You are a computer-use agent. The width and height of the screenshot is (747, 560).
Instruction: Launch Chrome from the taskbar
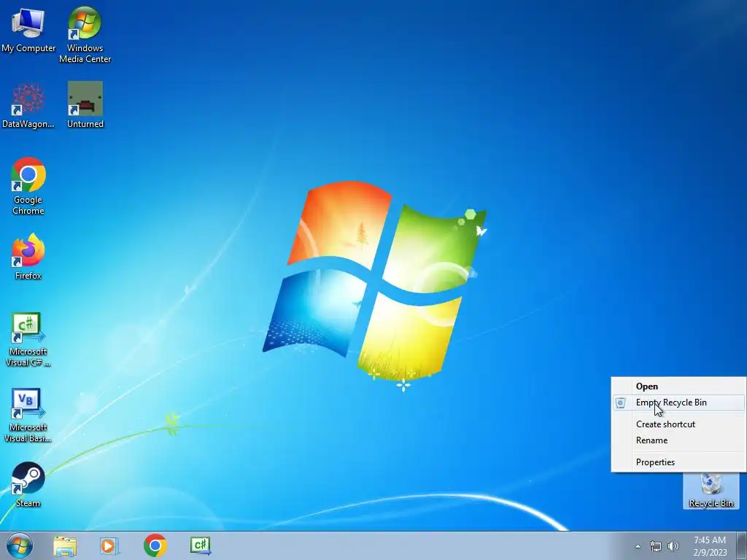[155, 545]
